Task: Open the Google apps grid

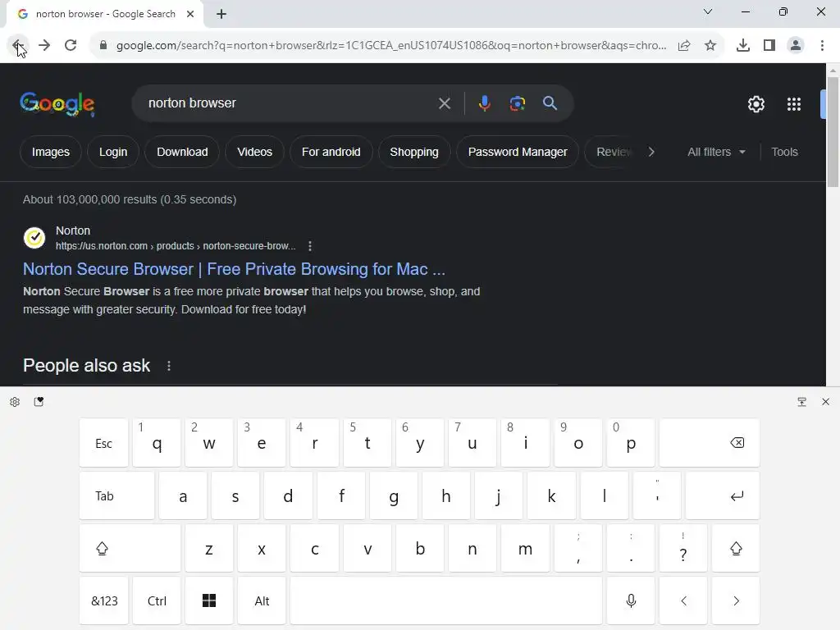Action: (x=794, y=104)
